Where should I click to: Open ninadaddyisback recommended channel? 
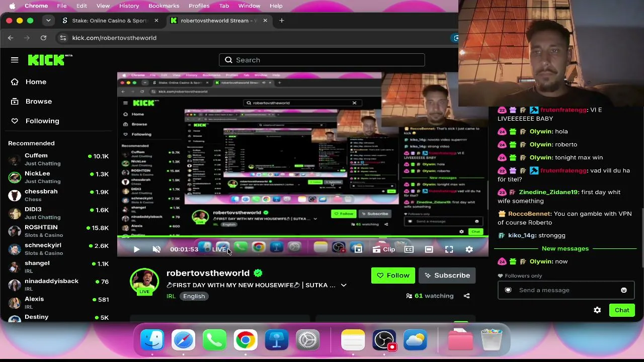click(58, 285)
